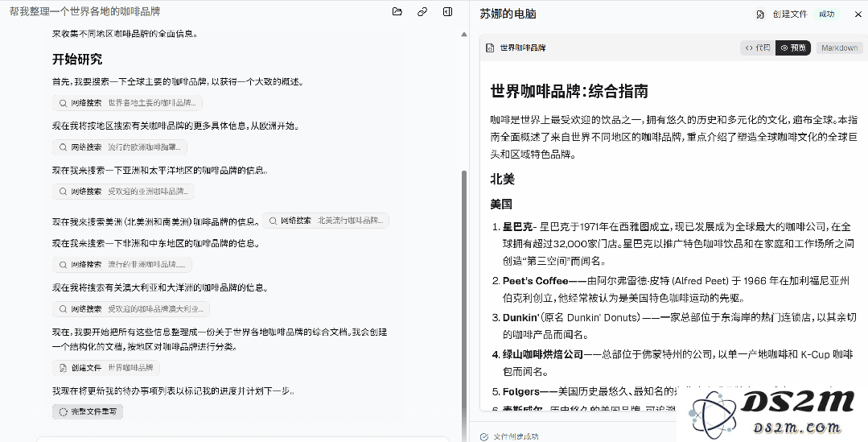Viewport: 868px width, 442px height.
Task: Click the Markdown format button
Action: (839, 48)
